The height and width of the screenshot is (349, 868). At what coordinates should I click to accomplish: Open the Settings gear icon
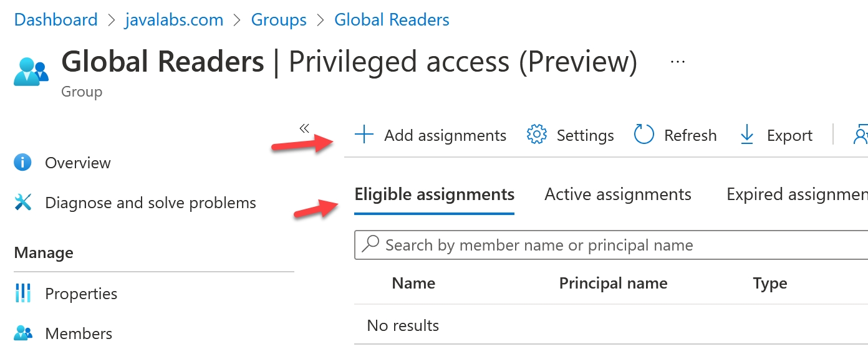tap(537, 135)
